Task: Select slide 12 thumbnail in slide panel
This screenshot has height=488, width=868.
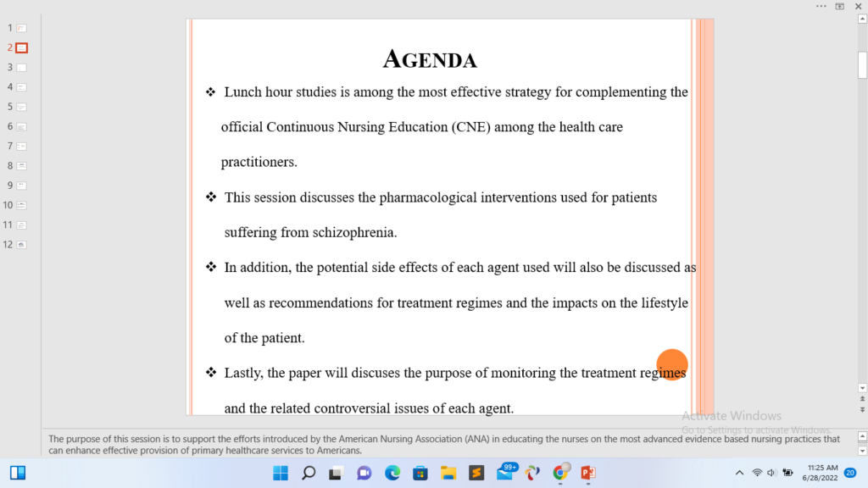Action: (x=21, y=244)
